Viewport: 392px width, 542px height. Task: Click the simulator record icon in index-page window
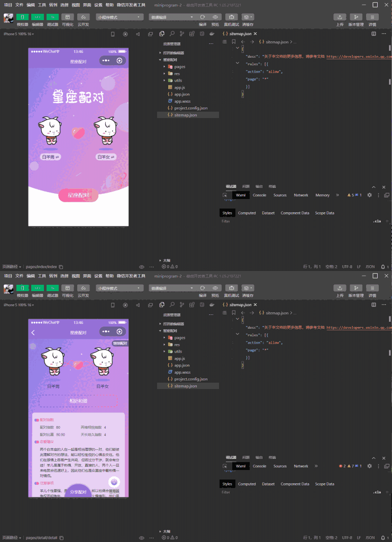[x=125, y=34]
